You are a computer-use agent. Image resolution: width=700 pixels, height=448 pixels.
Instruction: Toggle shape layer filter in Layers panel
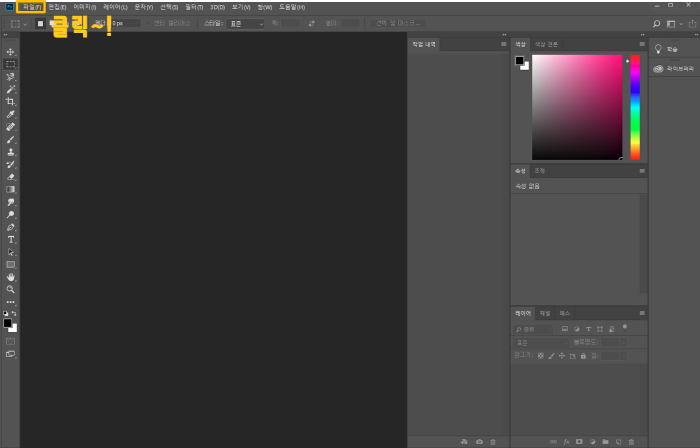click(600, 329)
